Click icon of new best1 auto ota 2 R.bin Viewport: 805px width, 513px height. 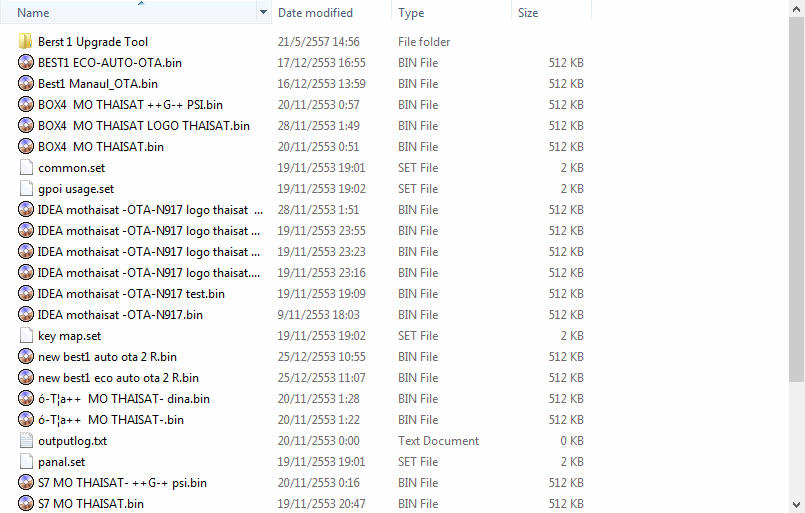(x=26, y=357)
